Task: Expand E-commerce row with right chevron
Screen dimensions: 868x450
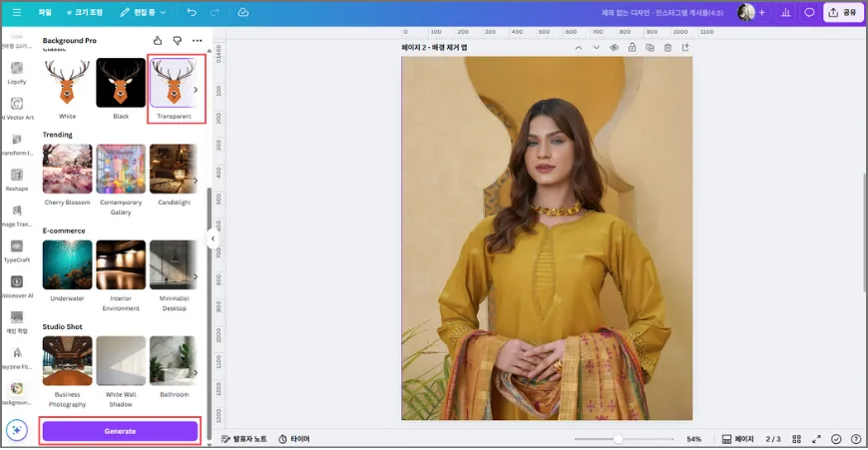Action: (x=196, y=276)
